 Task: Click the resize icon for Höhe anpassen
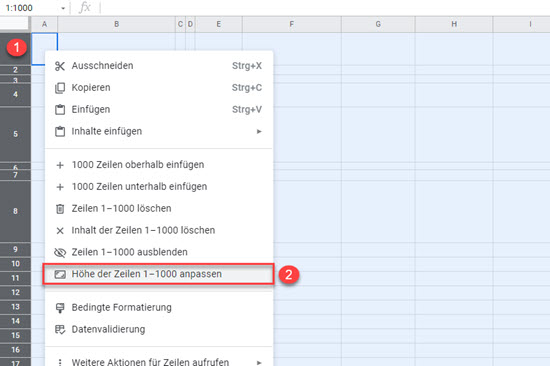tap(60, 274)
